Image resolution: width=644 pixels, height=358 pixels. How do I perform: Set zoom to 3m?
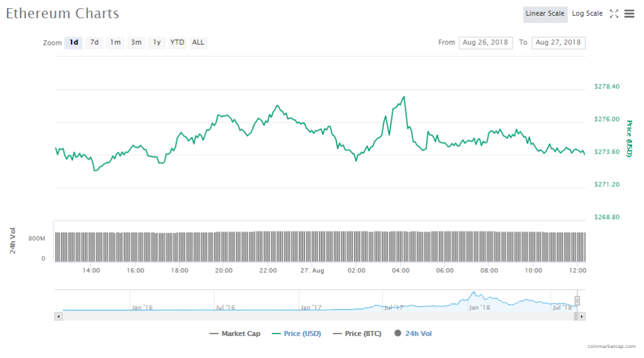(136, 43)
